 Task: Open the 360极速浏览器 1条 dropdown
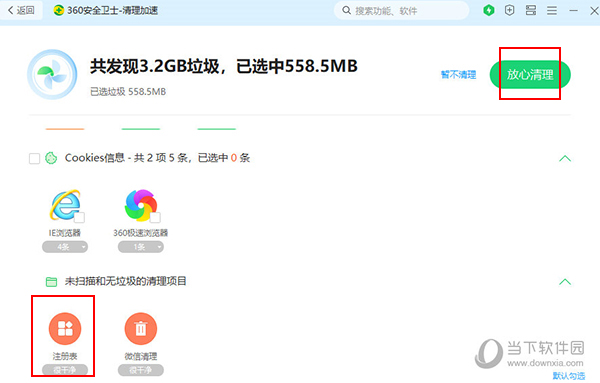pos(140,247)
